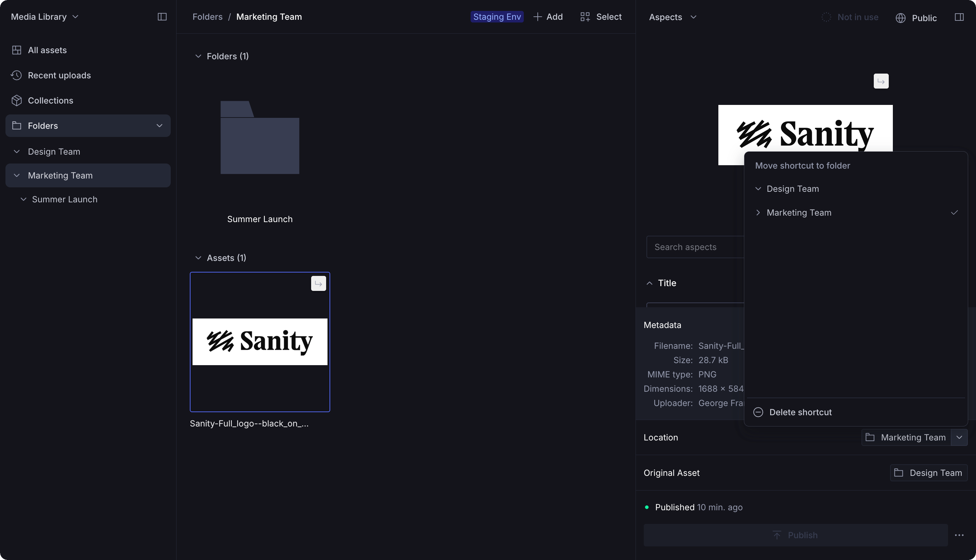Click the shortcut arrow badge on asset card
This screenshot has height=560, width=976.
(319, 283)
